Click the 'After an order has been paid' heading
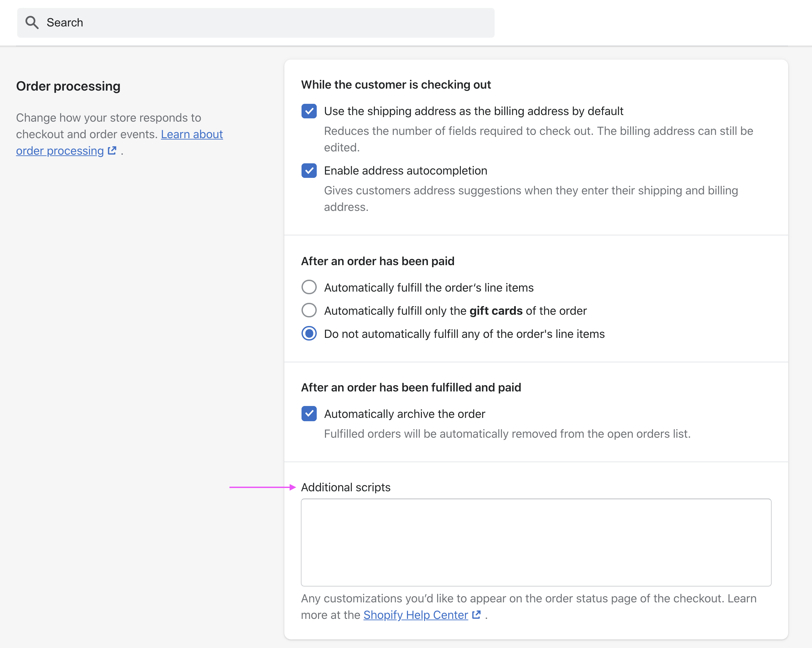812x648 pixels. [377, 261]
